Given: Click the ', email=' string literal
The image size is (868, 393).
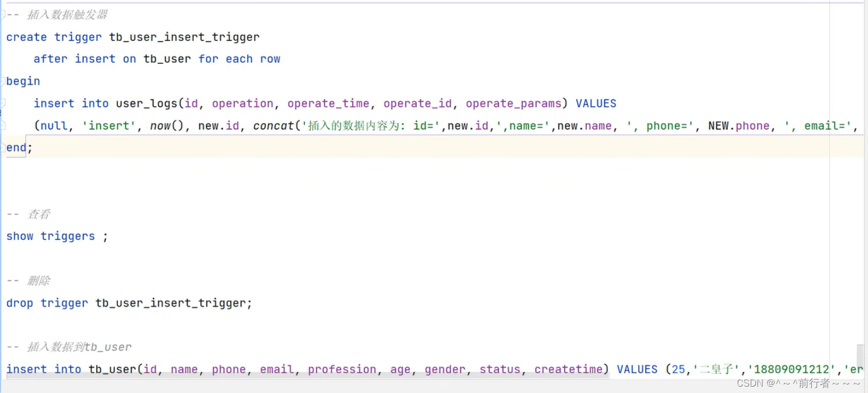Looking at the screenshot, I should click(x=818, y=126).
